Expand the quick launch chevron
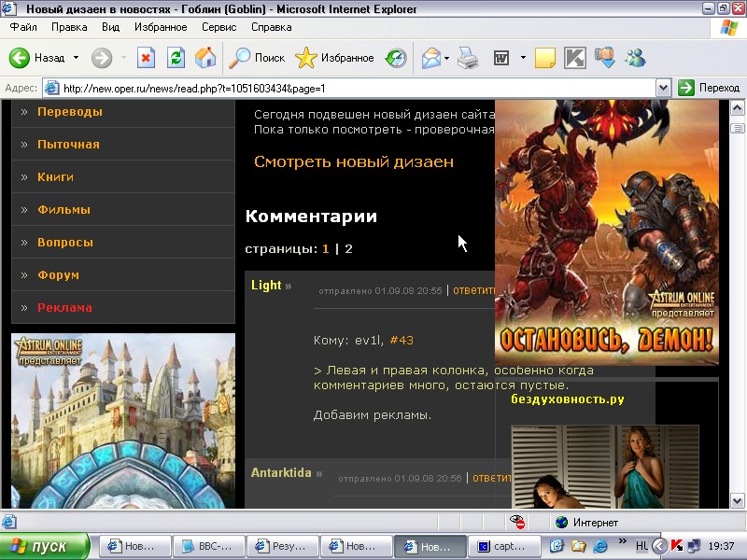747x560 pixels. (623, 541)
